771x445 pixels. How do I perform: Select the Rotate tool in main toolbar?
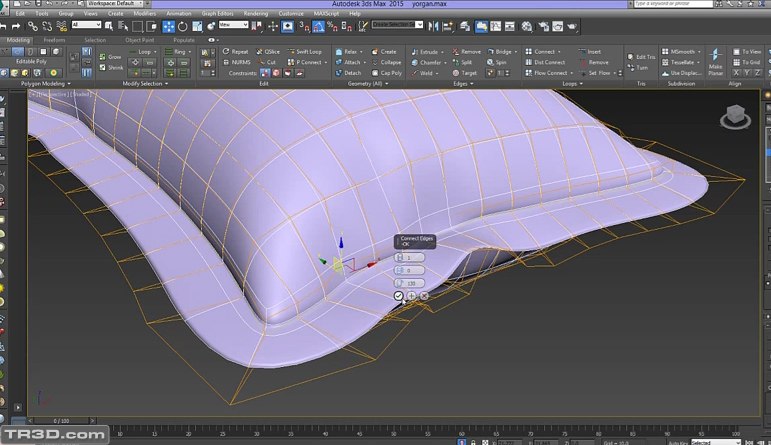click(183, 25)
